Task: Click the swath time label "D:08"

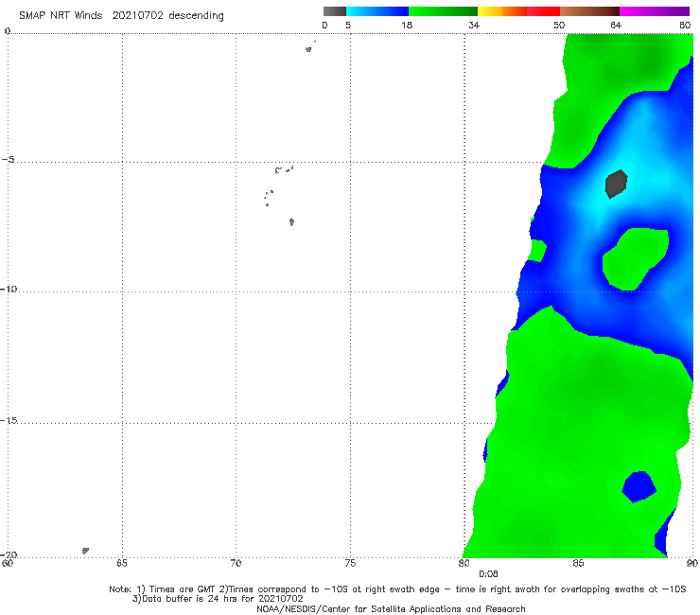Action: [488, 574]
